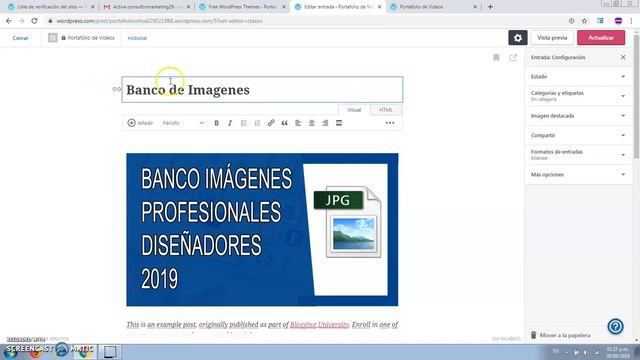The image size is (640, 360).
Task: Open the post in a new window icon
Action: click(513, 58)
